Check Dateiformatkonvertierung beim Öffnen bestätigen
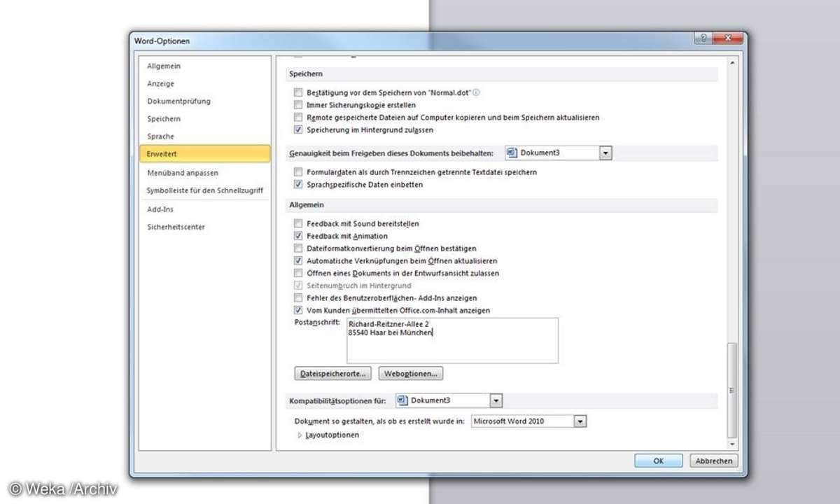Viewport: 840px width, 504px height. (x=298, y=248)
